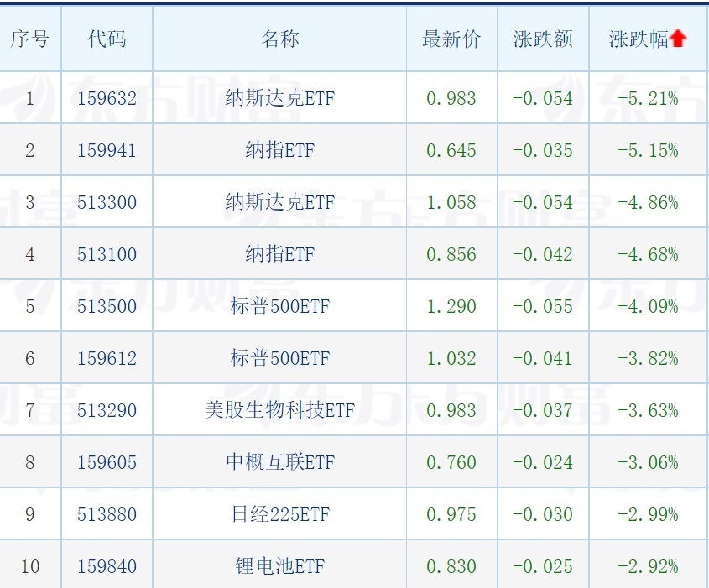
Task: Open 标普500ETF link in row 5
Action: point(279,307)
